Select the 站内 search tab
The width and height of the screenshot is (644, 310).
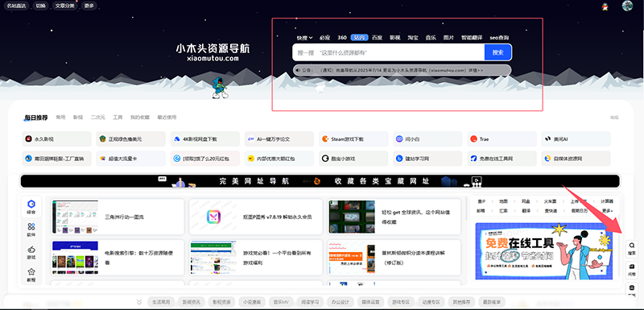[x=359, y=38]
